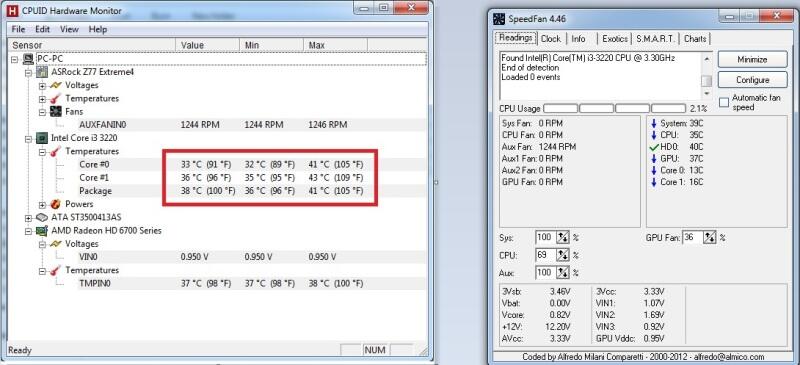
Task: Open the File menu in Hardware Monitor
Action: 18,29
